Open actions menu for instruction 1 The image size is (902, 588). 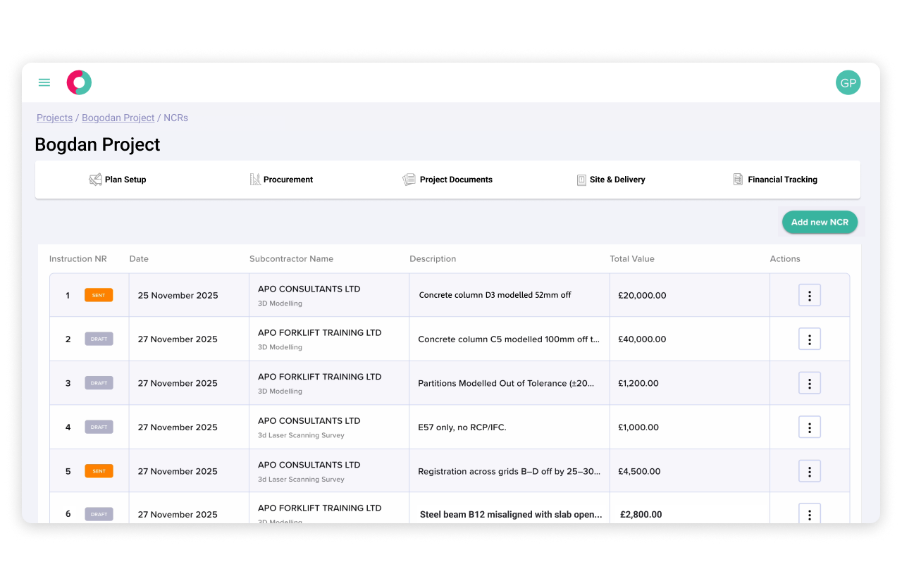(809, 296)
